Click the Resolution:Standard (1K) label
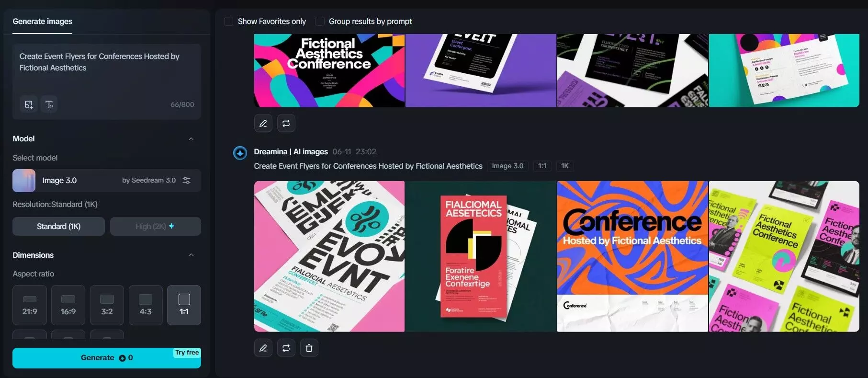Viewport: 868px width, 378px height. pyautogui.click(x=55, y=204)
